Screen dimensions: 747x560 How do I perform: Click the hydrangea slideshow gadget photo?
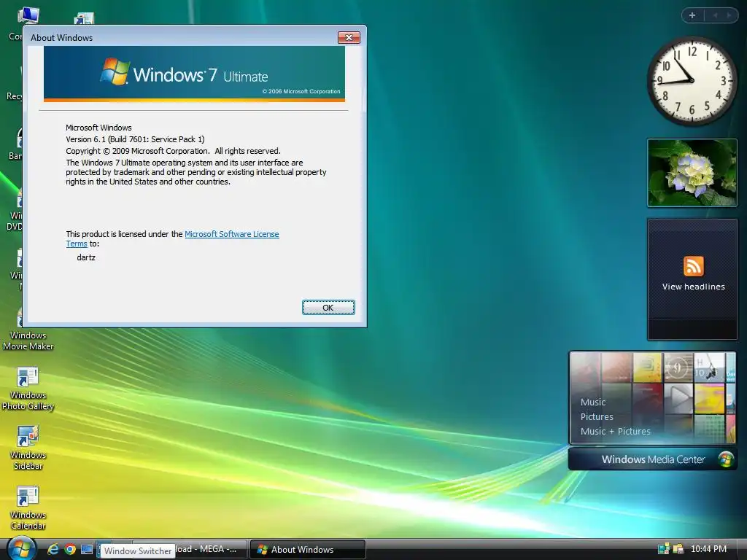point(692,173)
